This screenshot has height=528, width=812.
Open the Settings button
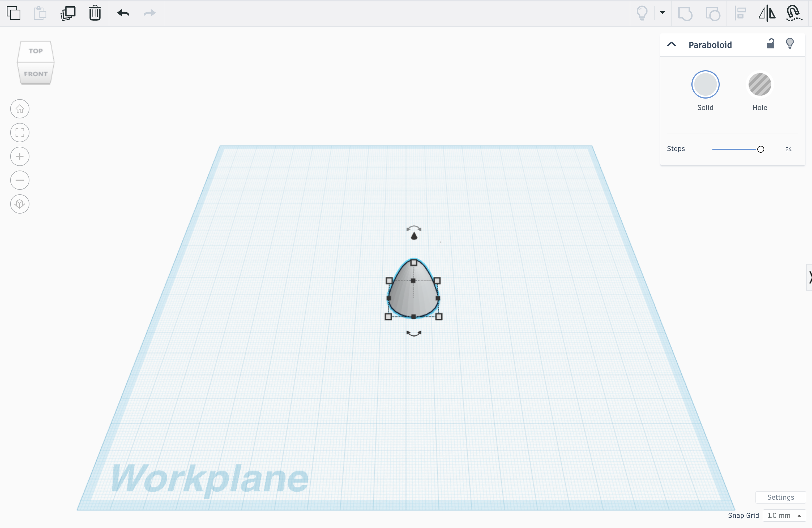point(781,497)
